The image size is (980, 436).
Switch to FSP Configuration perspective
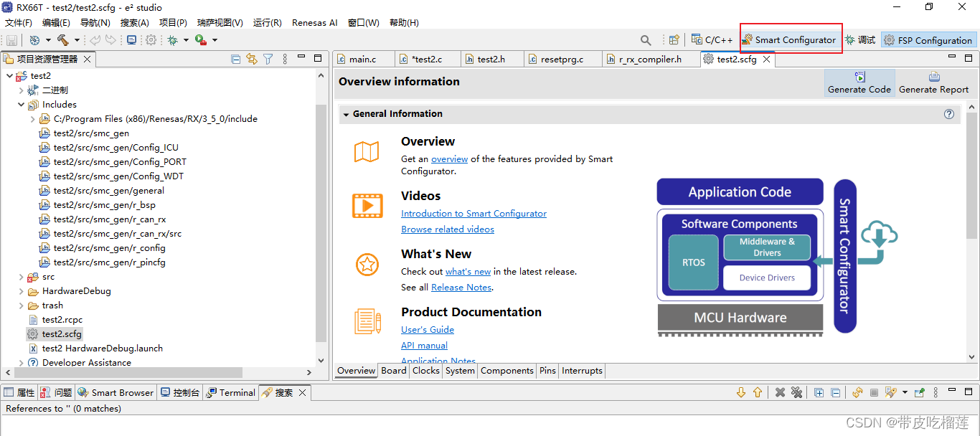point(928,40)
